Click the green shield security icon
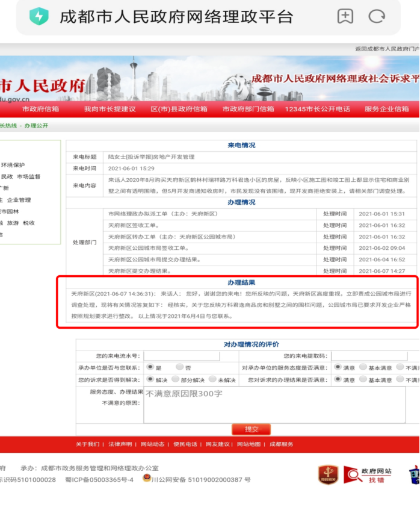This screenshot has height=513, width=420. point(39,16)
